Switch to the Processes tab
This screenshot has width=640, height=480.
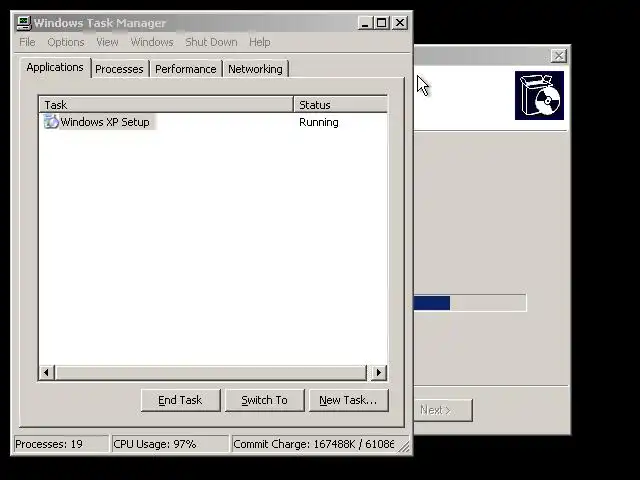119,69
